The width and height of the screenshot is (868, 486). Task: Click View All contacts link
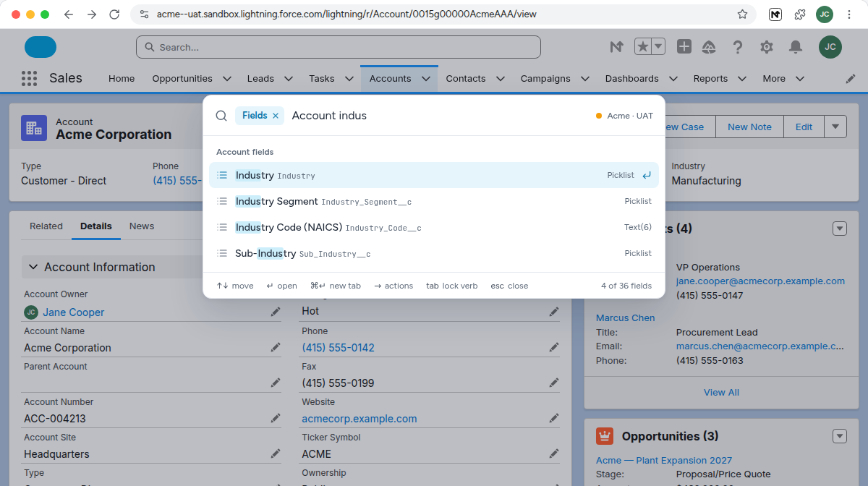click(x=721, y=393)
